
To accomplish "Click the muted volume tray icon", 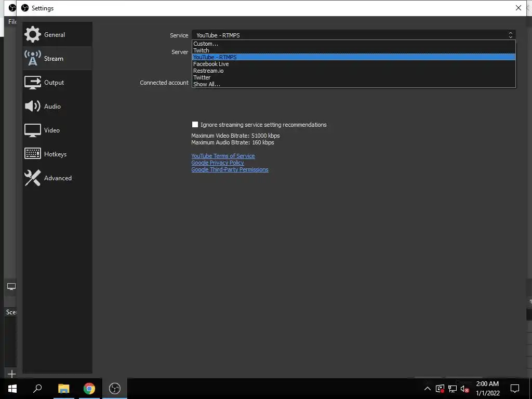I will pyautogui.click(x=465, y=389).
